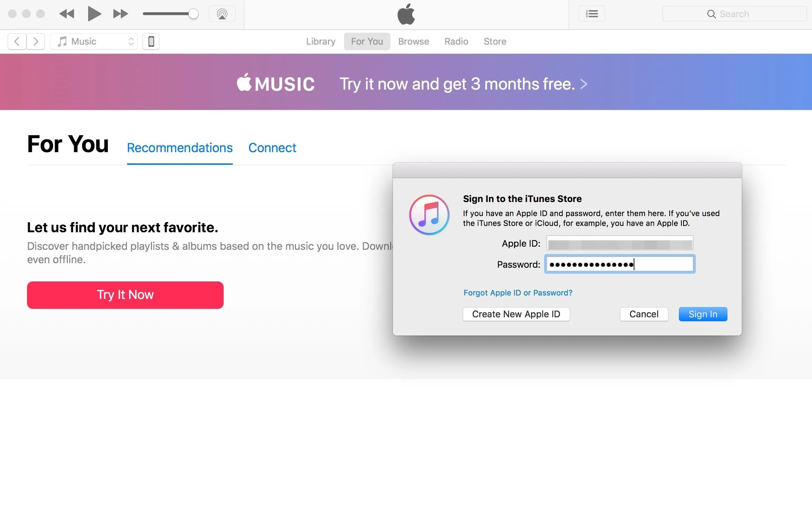Screen dimensions: 812x513
Task: Click the Apple Music logo in banner
Action: pyautogui.click(x=276, y=83)
